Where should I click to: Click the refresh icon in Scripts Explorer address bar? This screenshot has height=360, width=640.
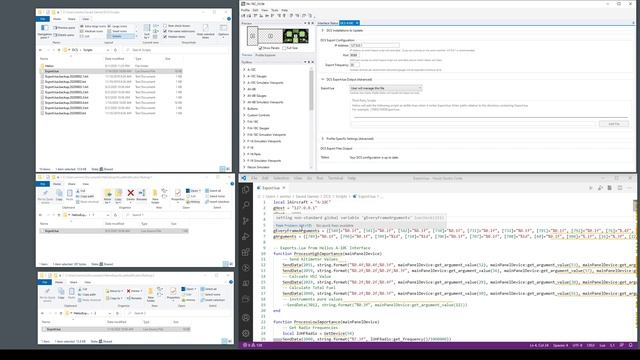click(x=116, y=50)
